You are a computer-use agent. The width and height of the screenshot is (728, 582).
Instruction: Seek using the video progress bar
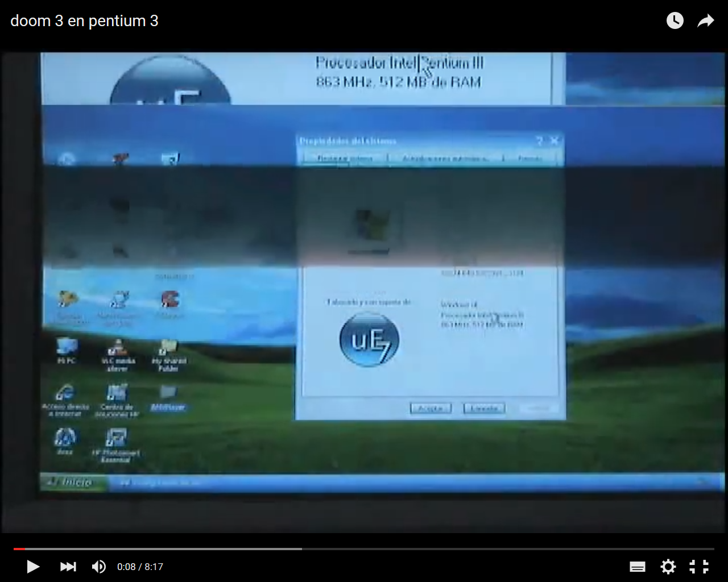(364, 549)
